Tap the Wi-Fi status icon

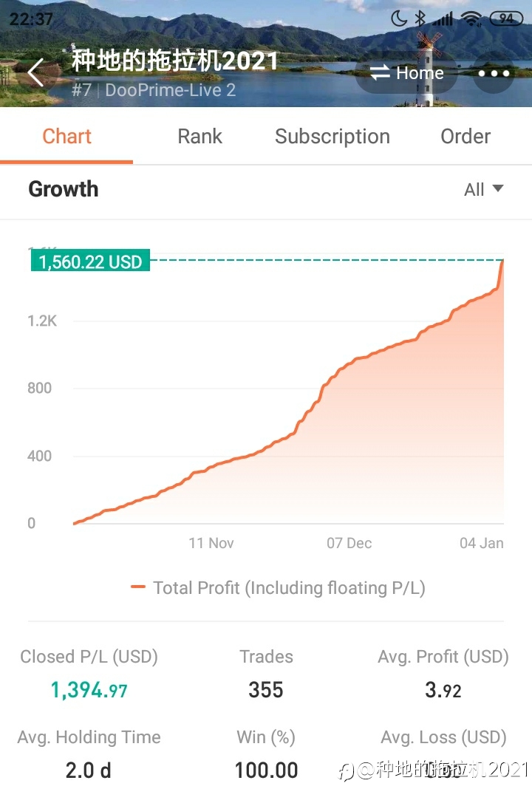tap(471, 19)
